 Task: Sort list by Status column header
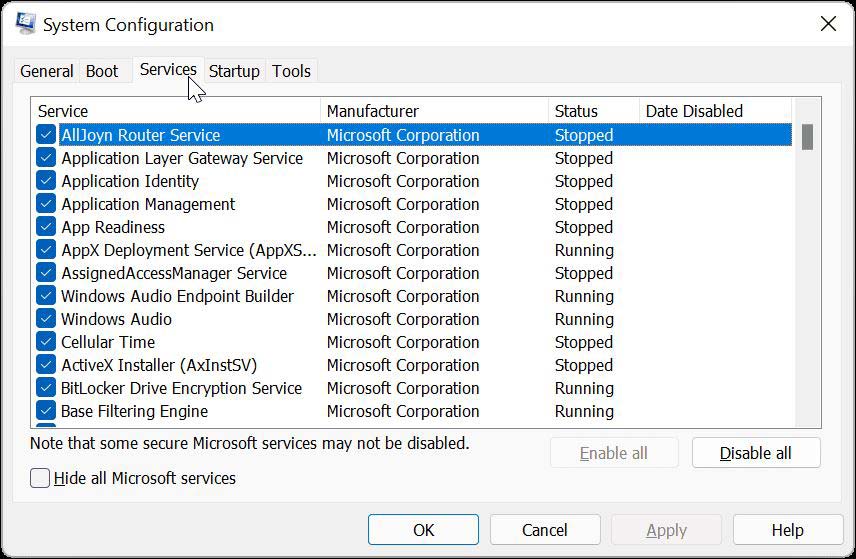click(592, 111)
